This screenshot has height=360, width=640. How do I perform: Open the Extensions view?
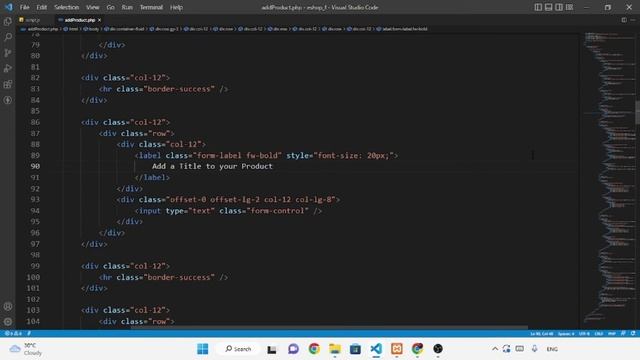coord(8,84)
